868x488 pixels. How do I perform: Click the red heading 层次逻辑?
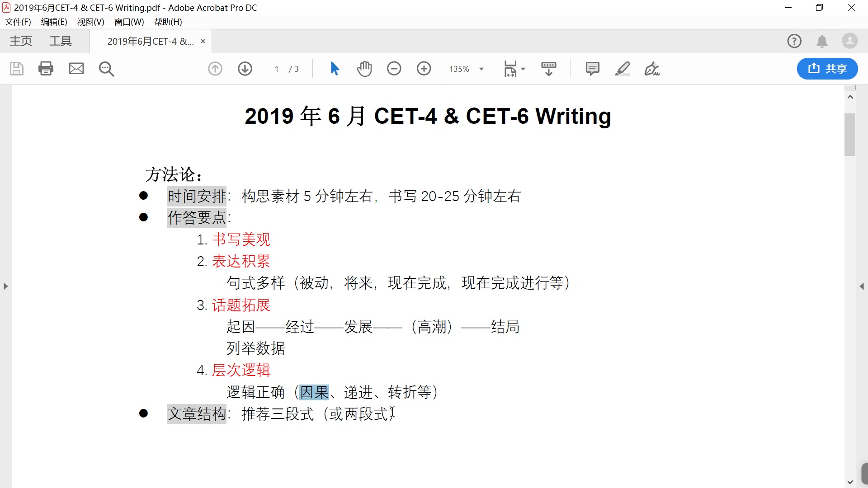click(x=241, y=370)
